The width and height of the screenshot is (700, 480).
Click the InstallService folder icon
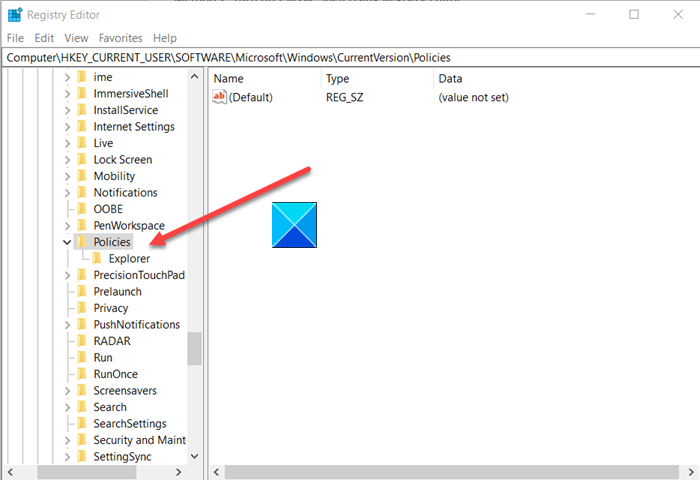click(x=82, y=110)
